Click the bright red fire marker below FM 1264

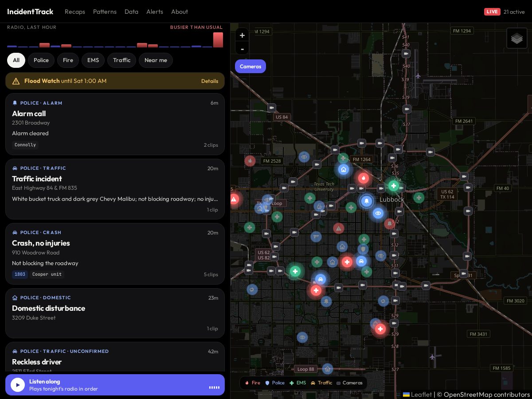[364, 178]
